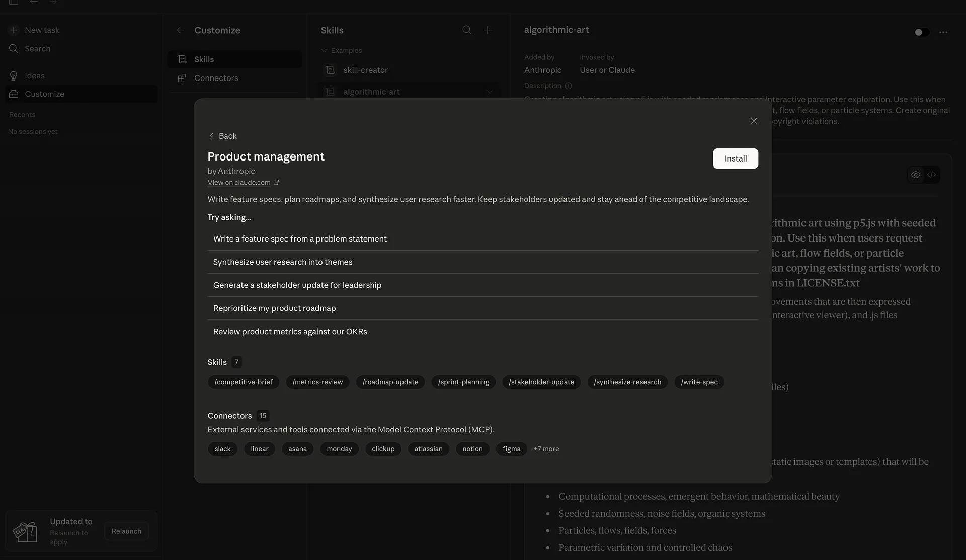
Task: Open the View on claude.com link
Action: coord(239,183)
